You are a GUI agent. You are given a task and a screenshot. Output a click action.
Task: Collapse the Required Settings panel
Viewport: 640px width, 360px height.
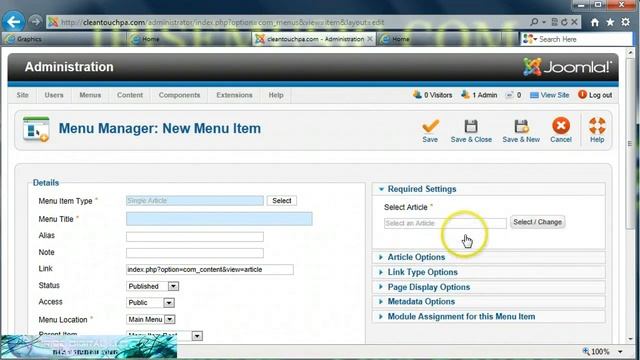pos(488,189)
